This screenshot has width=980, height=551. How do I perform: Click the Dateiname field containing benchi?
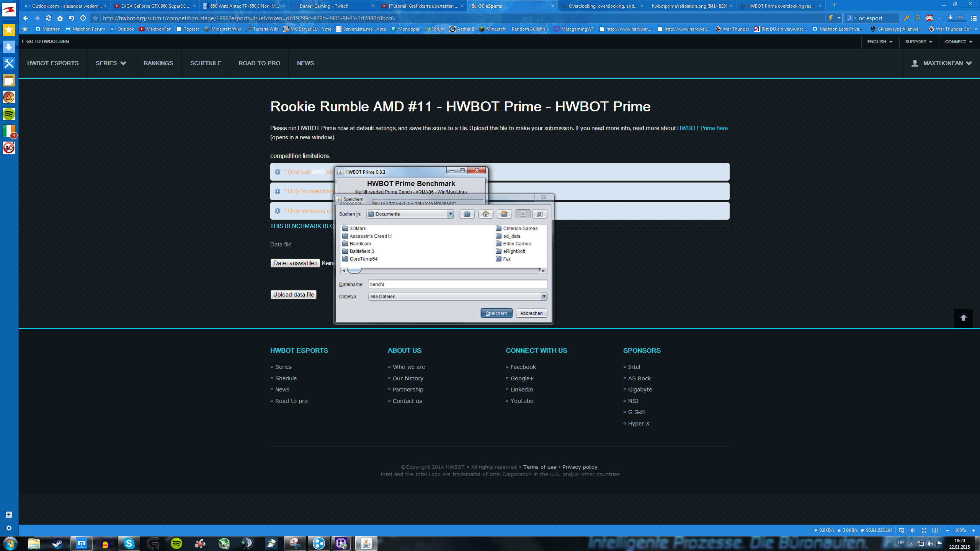click(x=457, y=284)
